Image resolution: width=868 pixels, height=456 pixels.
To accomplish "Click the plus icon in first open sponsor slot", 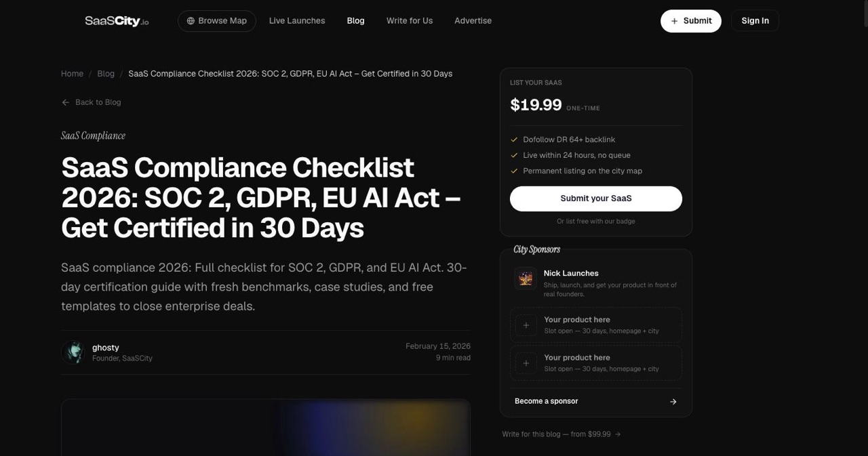I will point(526,325).
